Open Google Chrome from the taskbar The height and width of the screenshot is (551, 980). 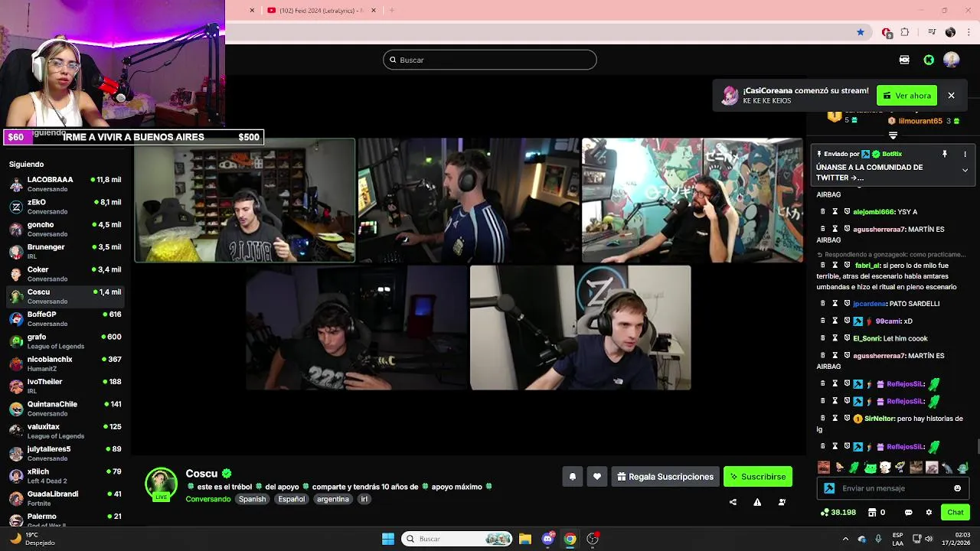[570, 539]
